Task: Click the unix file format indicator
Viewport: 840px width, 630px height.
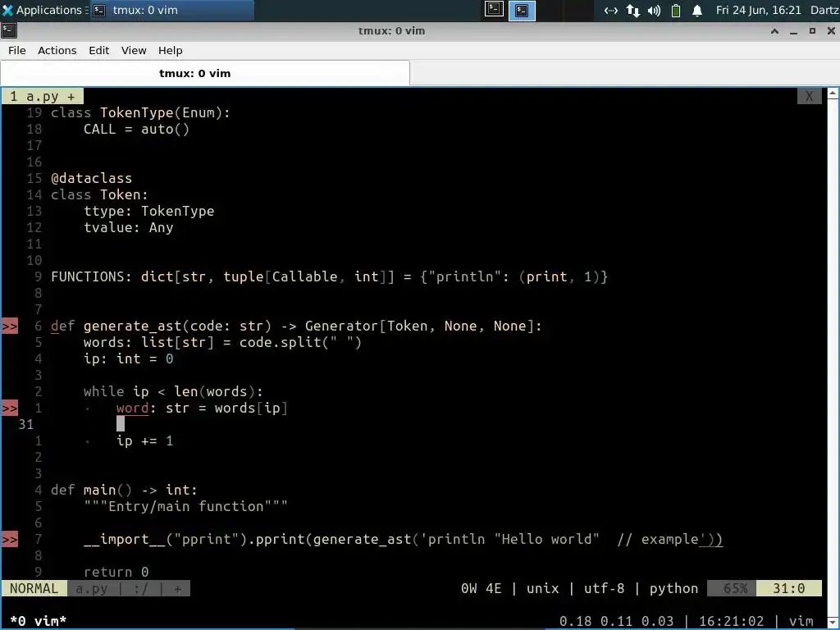Action: 543,589
